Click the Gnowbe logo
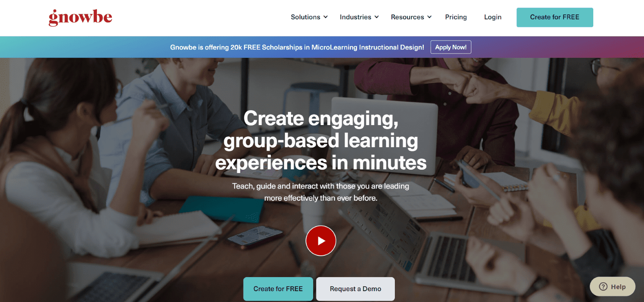Screen dimensions: 644x302 [80, 17]
